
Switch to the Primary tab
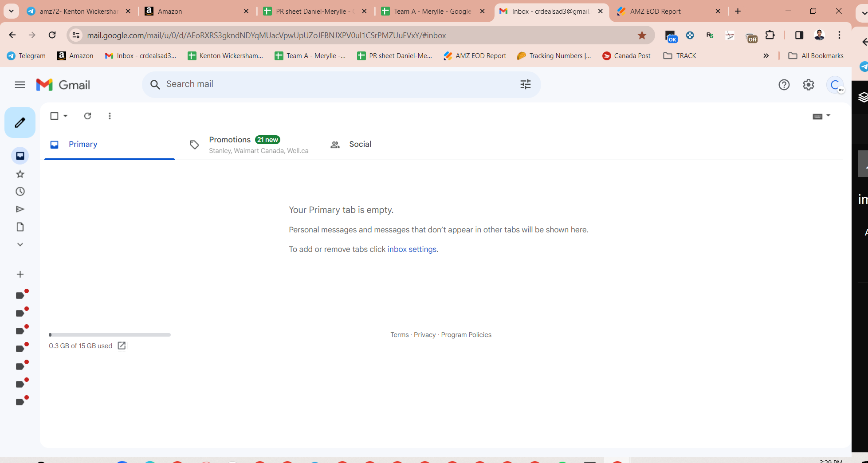[x=110, y=144]
